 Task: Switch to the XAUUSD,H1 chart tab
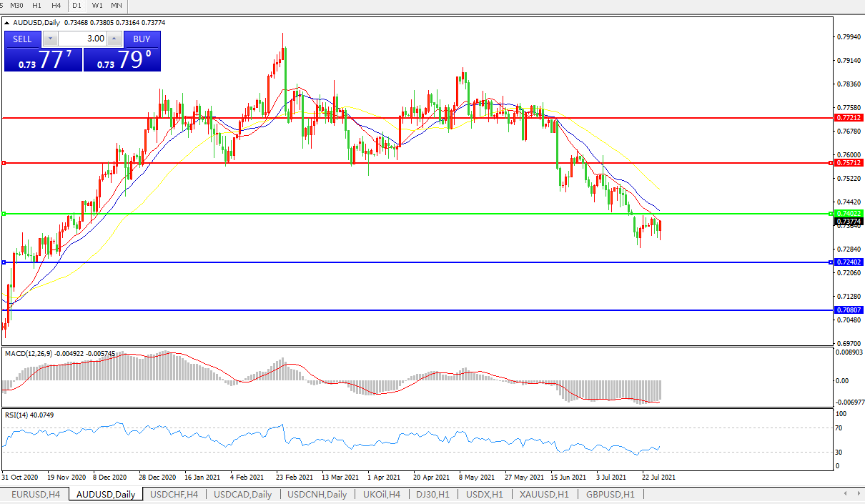[x=545, y=494]
